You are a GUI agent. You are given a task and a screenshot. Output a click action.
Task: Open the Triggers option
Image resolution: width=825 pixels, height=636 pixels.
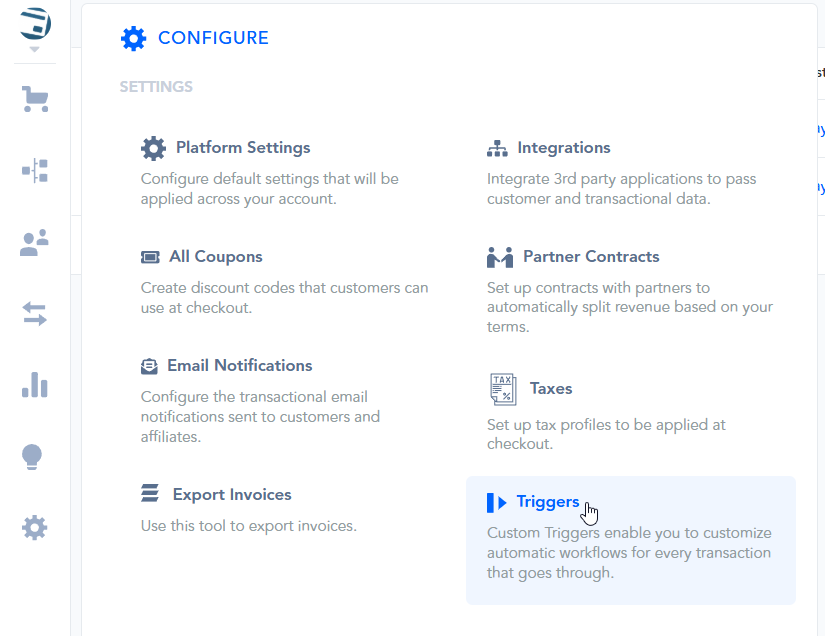click(x=547, y=502)
